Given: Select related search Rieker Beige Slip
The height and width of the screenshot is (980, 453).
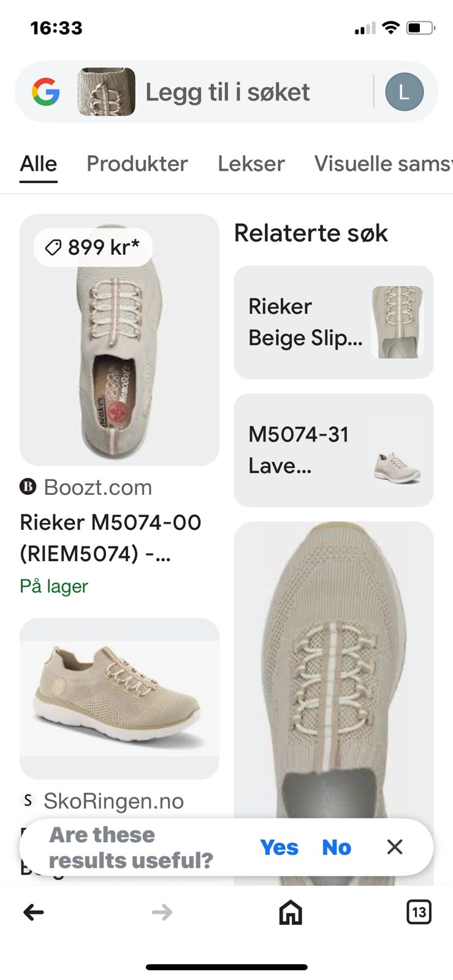Looking at the screenshot, I should point(333,322).
